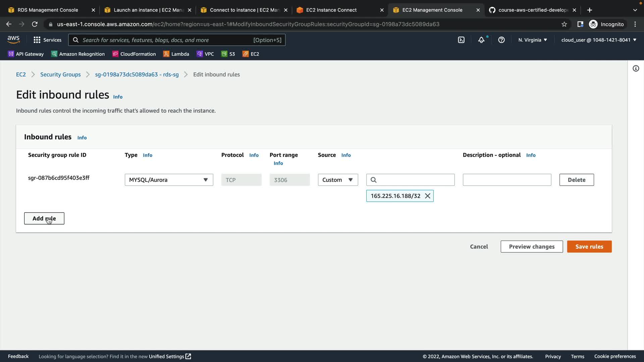Switch to the RDS Management Console tab
The width and height of the screenshot is (644, 362).
[x=48, y=10]
